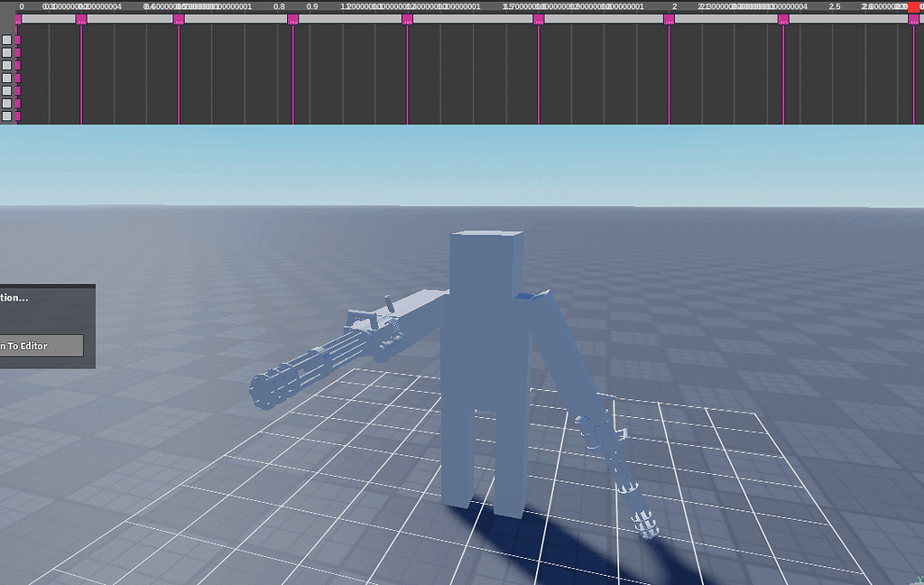Toggle the fourth track selector square
This screenshot has width=924, height=585.
coord(6,78)
